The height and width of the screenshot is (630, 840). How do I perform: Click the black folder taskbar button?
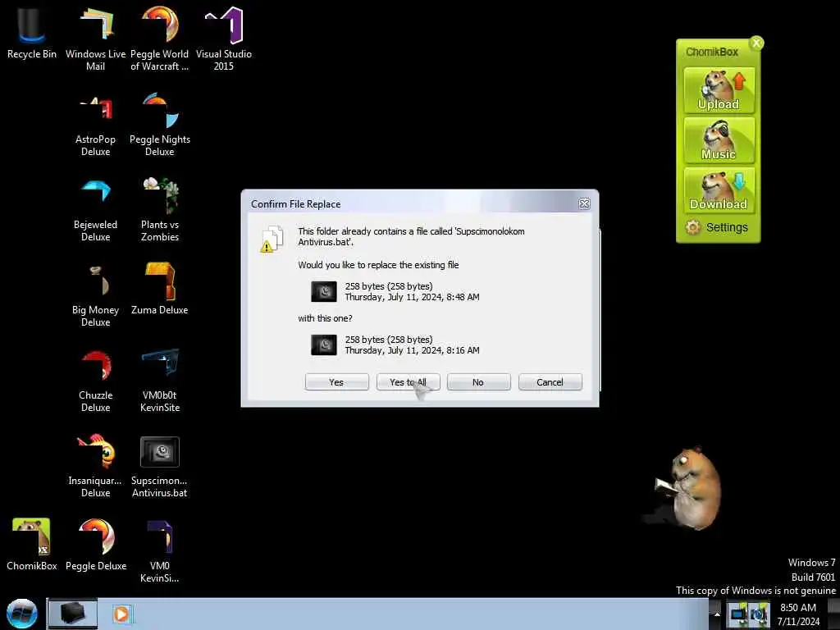(73, 614)
